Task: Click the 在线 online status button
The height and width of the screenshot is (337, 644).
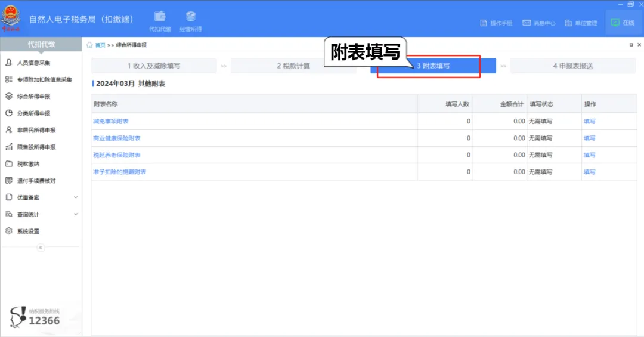Action: click(623, 23)
